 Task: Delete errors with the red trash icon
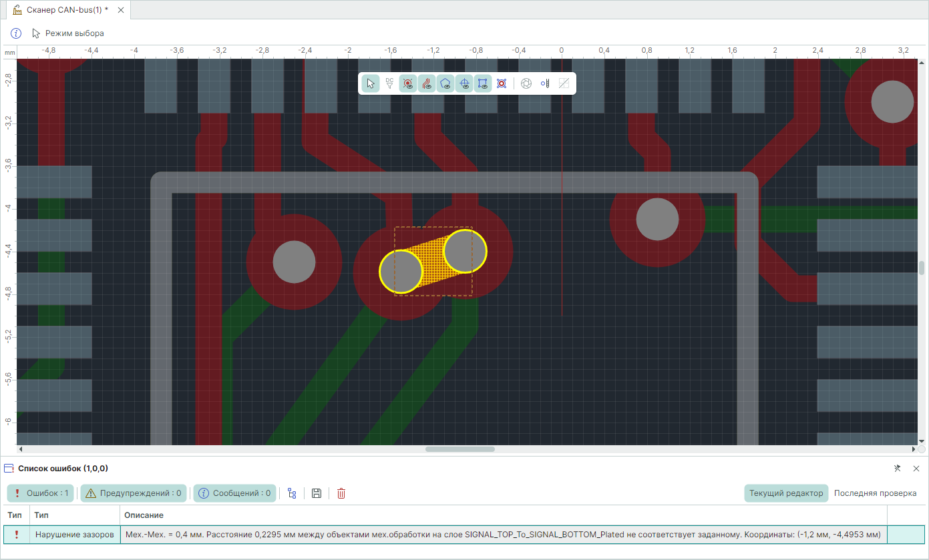click(x=341, y=493)
